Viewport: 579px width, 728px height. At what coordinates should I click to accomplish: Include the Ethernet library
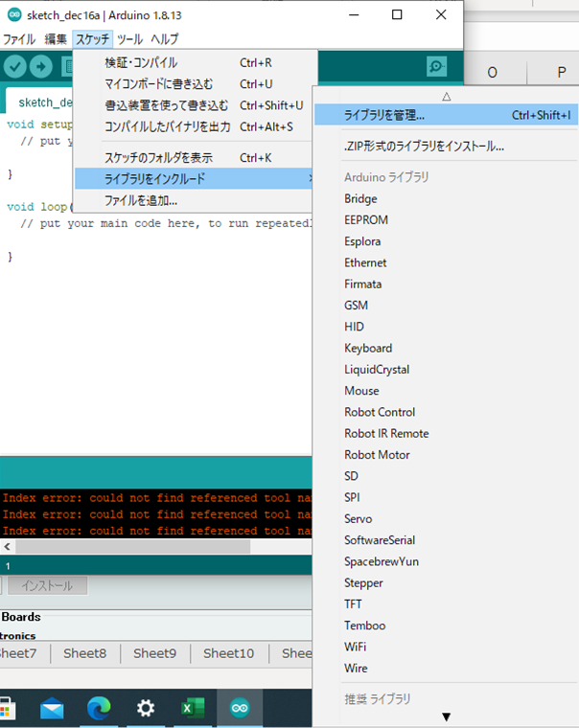446,262
